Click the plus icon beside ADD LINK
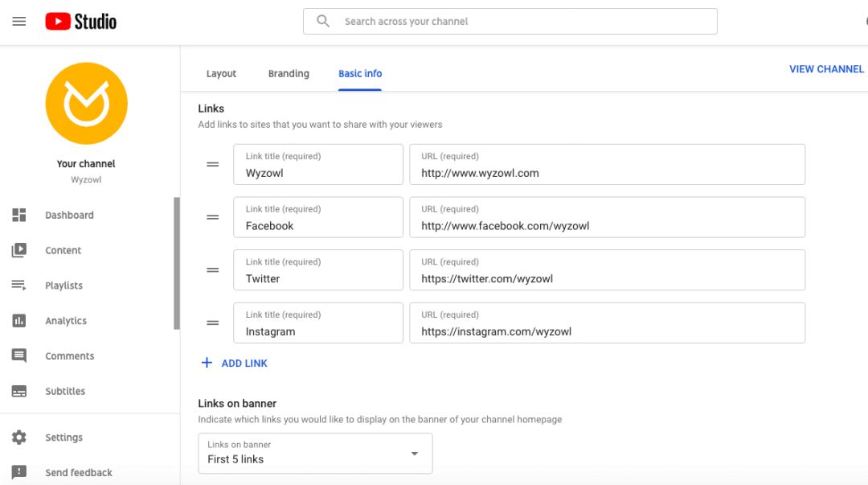 207,363
